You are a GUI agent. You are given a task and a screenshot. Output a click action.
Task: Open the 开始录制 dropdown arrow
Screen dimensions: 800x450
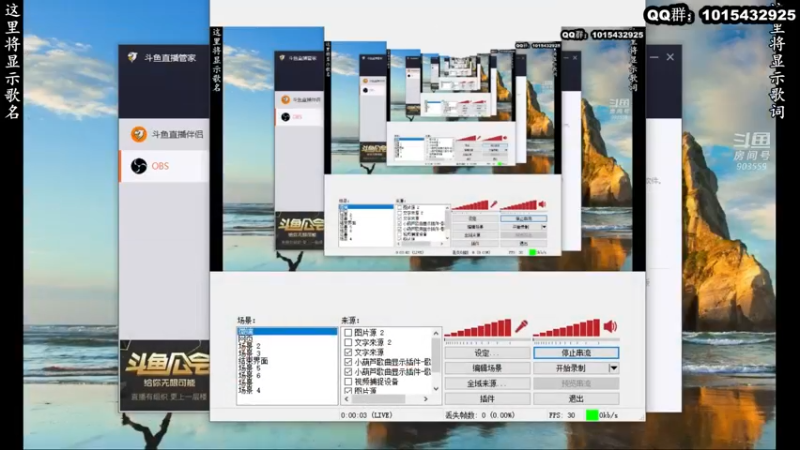[614, 368]
